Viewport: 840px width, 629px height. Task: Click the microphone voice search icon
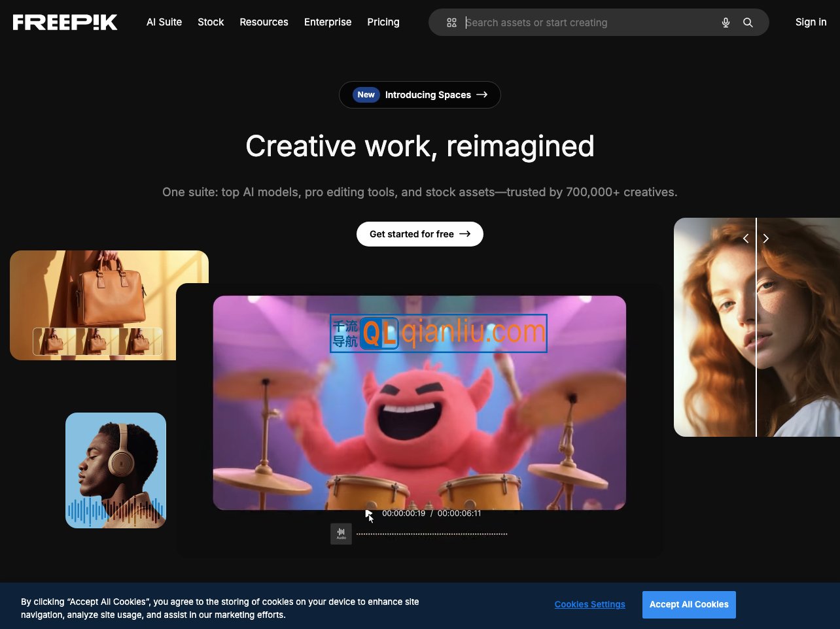(x=726, y=23)
